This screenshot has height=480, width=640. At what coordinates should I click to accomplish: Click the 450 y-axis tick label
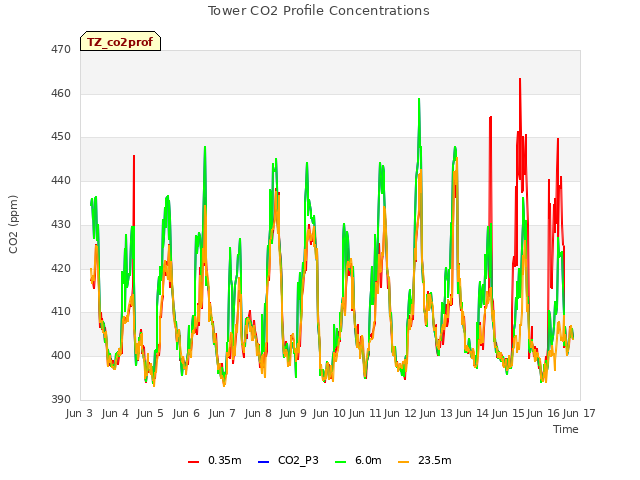click(61, 137)
